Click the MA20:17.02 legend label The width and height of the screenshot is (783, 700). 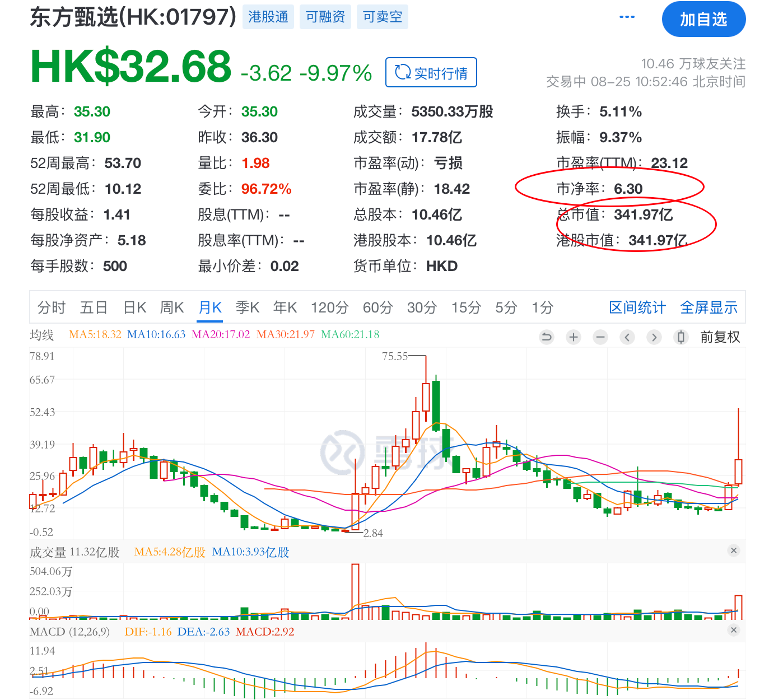[x=221, y=334]
